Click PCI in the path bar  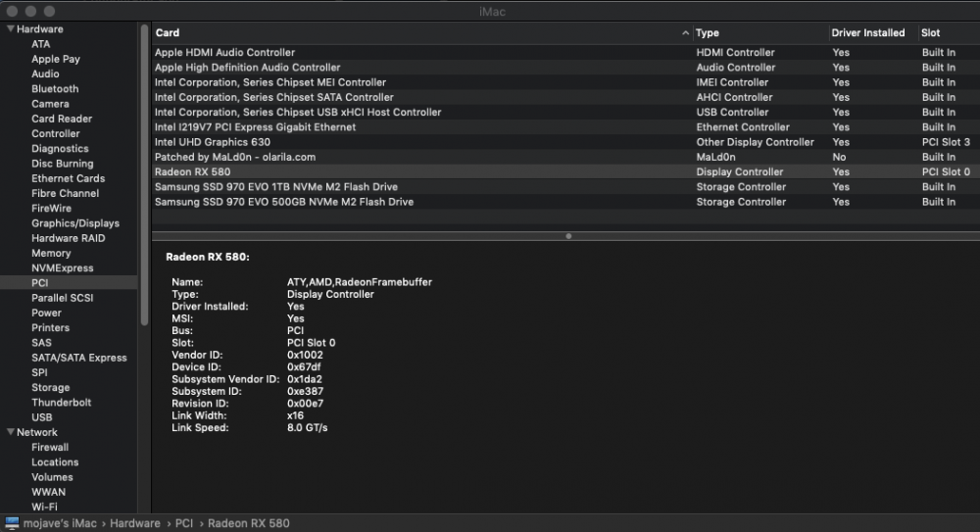tap(184, 523)
